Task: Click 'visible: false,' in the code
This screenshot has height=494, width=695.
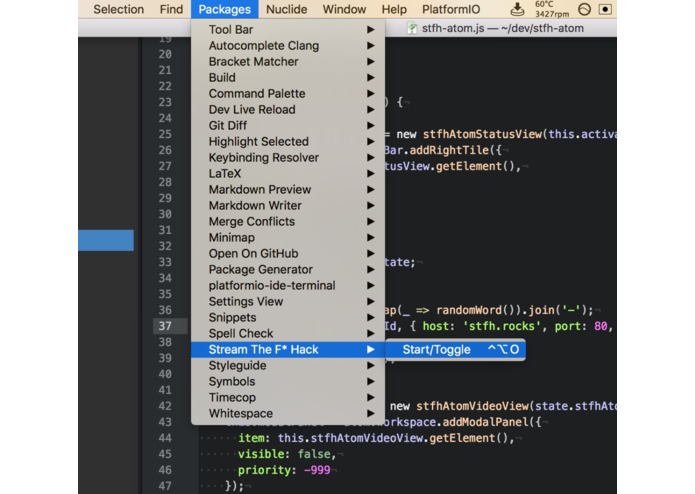Action: tap(287, 454)
